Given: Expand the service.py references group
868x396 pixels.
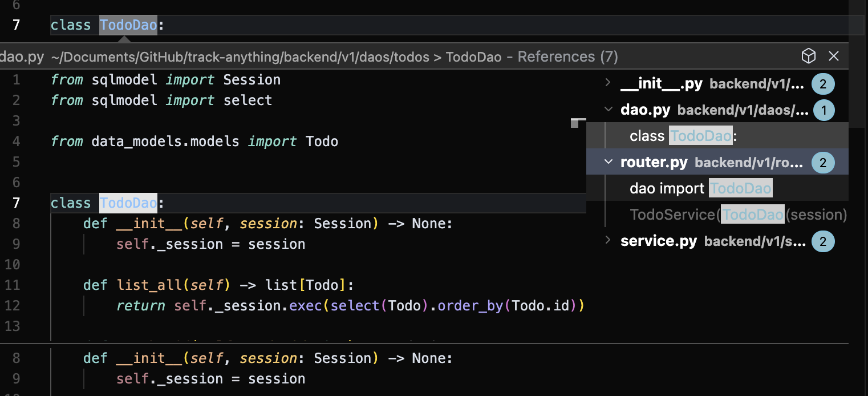Looking at the screenshot, I should pyautogui.click(x=609, y=241).
